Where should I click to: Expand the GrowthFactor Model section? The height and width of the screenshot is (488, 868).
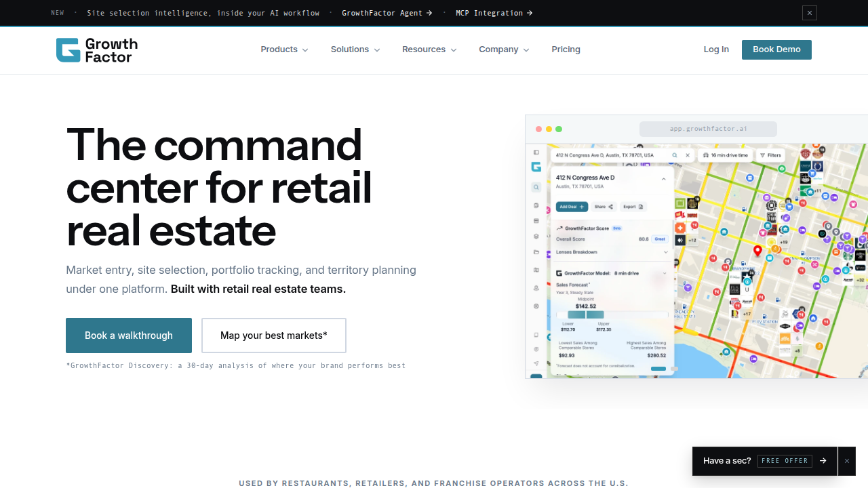coord(612,273)
